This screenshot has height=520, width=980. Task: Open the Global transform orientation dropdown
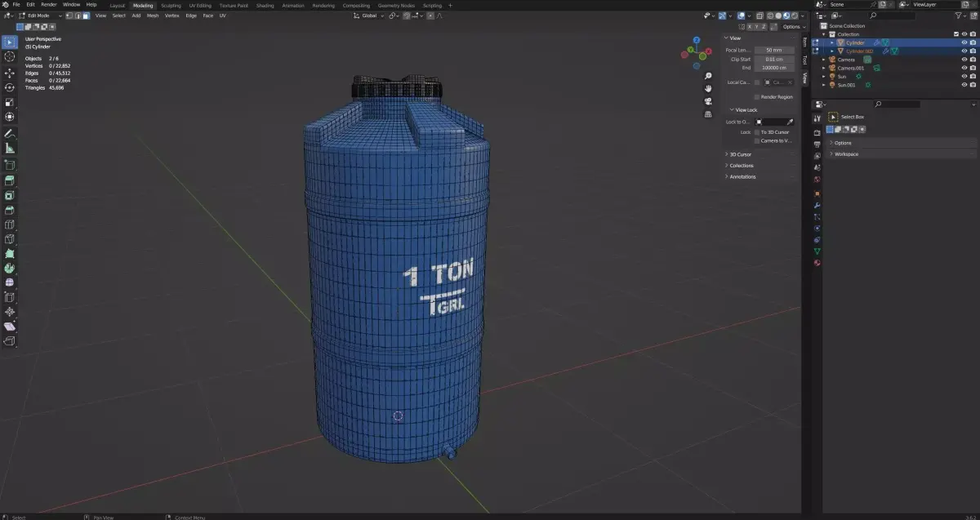pos(369,16)
